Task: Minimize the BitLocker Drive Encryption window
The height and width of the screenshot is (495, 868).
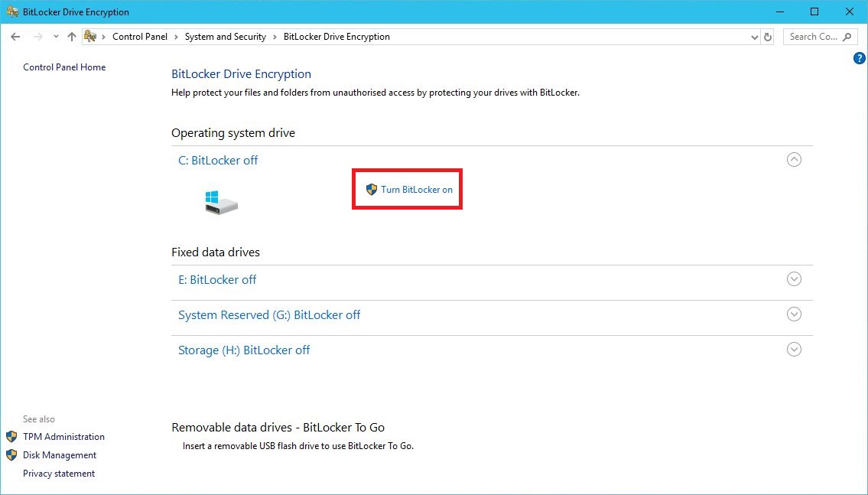Action: pos(780,11)
